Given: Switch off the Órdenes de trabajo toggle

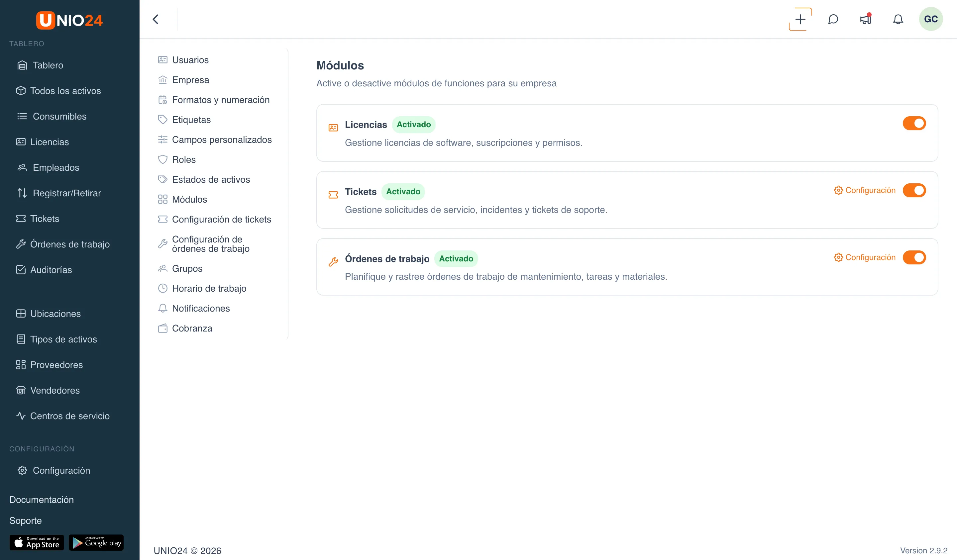Looking at the screenshot, I should 914,257.
